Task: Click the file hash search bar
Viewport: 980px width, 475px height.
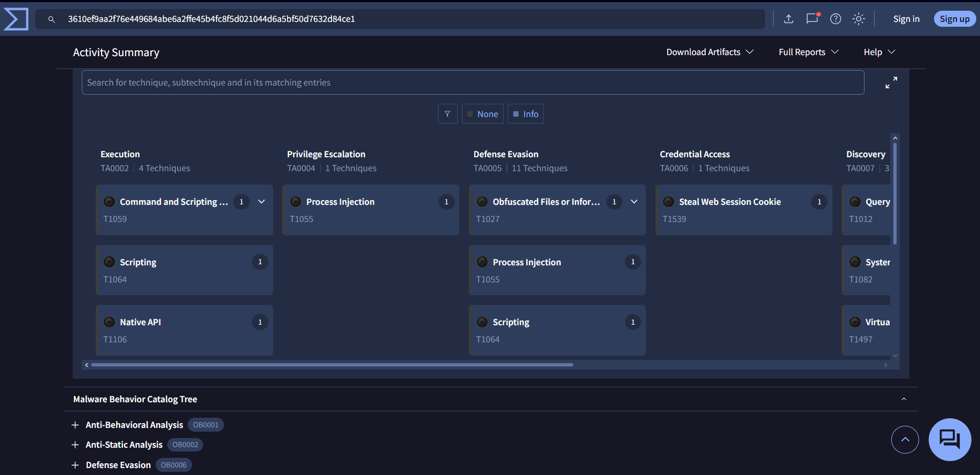Action: point(400,19)
